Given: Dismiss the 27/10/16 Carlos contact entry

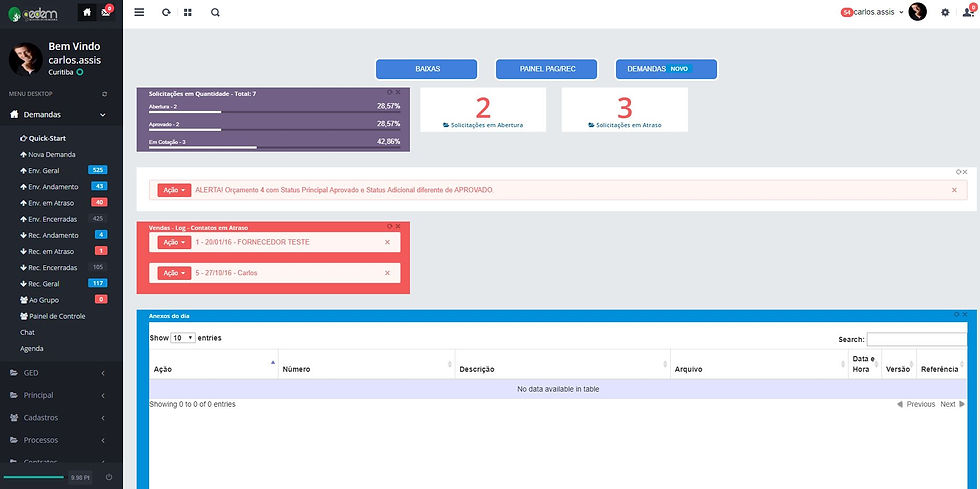Looking at the screenshot, I should pyautogui.click(x=388, y=273).
